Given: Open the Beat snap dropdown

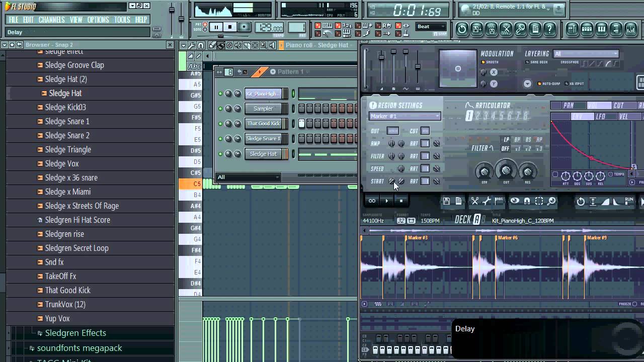Looking at the screenshot, I should 431,27.
